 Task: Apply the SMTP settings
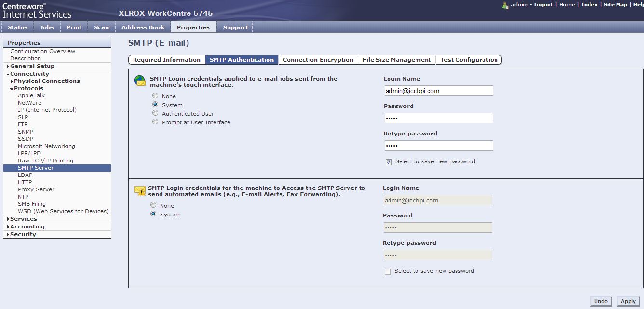click(628, 301)
